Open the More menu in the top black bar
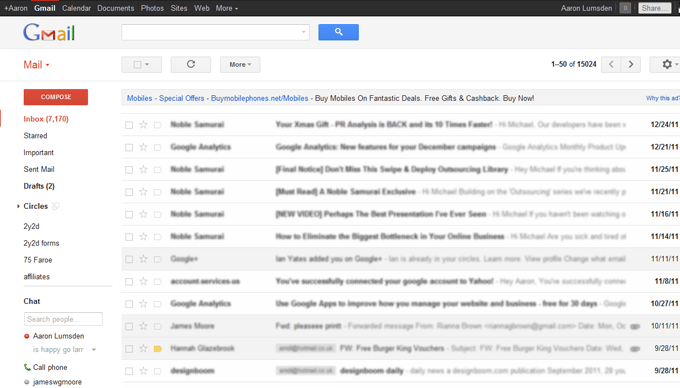 click(x=227, y=8)
